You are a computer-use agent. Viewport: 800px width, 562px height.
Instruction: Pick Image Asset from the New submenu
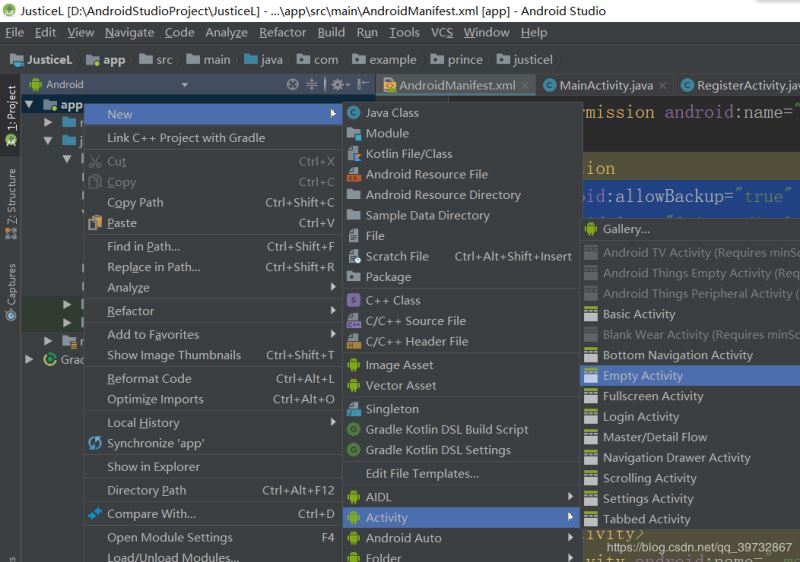coord(399,365)
